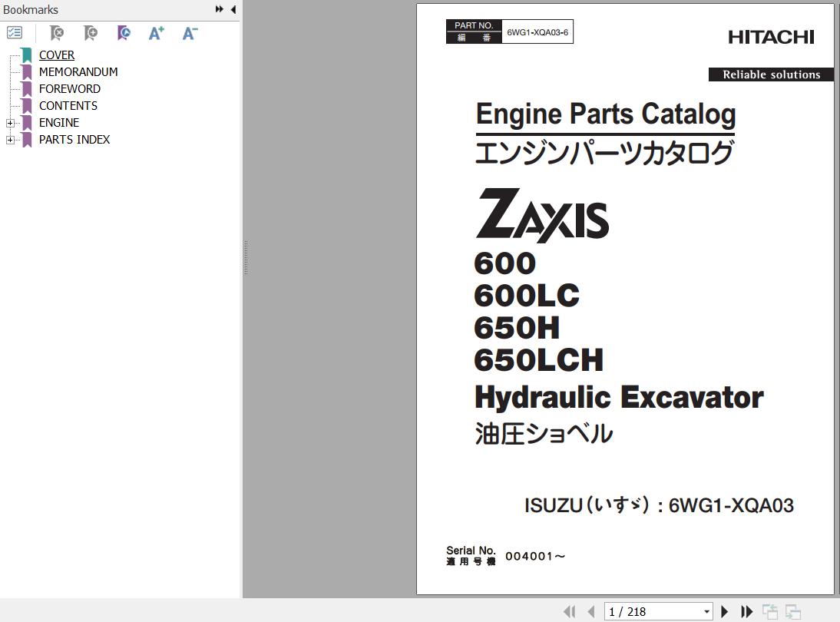Viewport: 840px width, 622px height.
Task: Open the ENGINE bookmark
Action: [59, 123]
